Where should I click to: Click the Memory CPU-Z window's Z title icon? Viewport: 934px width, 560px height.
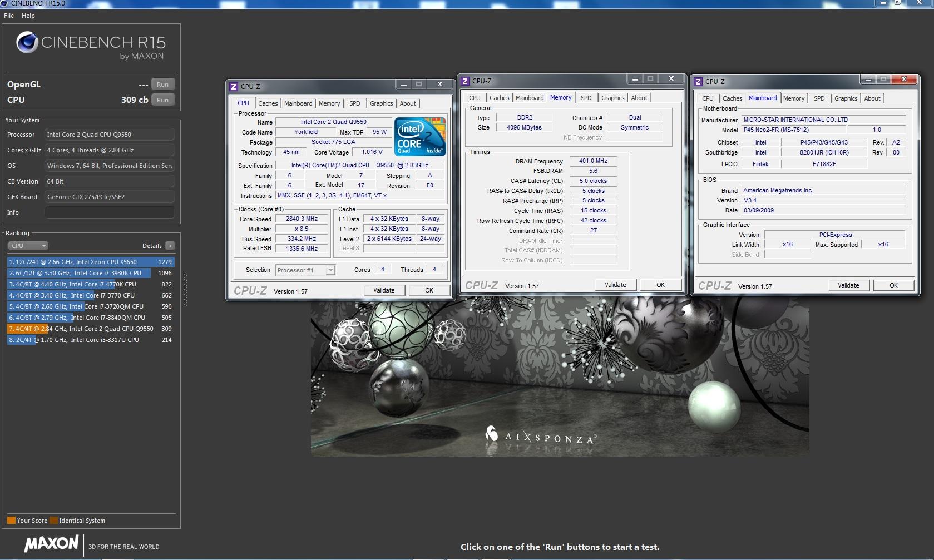pos(466,81)
